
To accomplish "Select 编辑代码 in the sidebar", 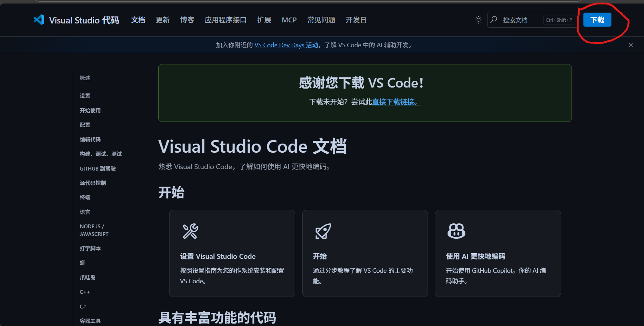I will 90,139.
